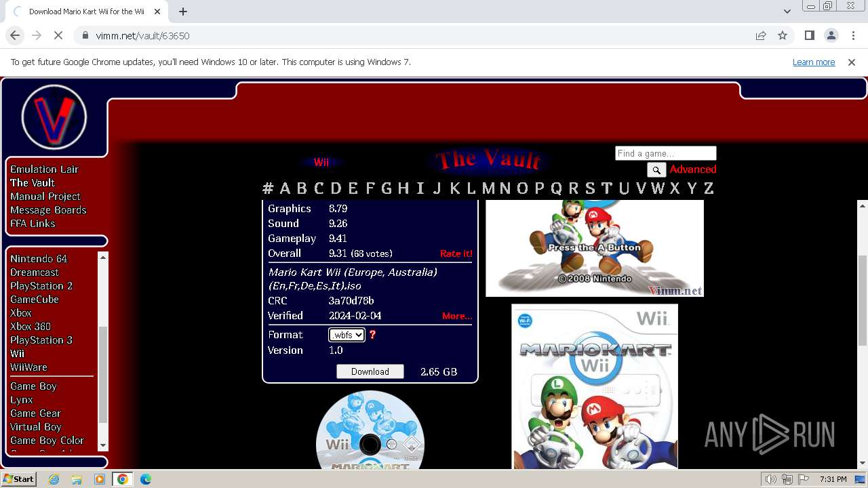Open a new browser tab
This screenshot has height=488, width=868.
click(183, 12)
